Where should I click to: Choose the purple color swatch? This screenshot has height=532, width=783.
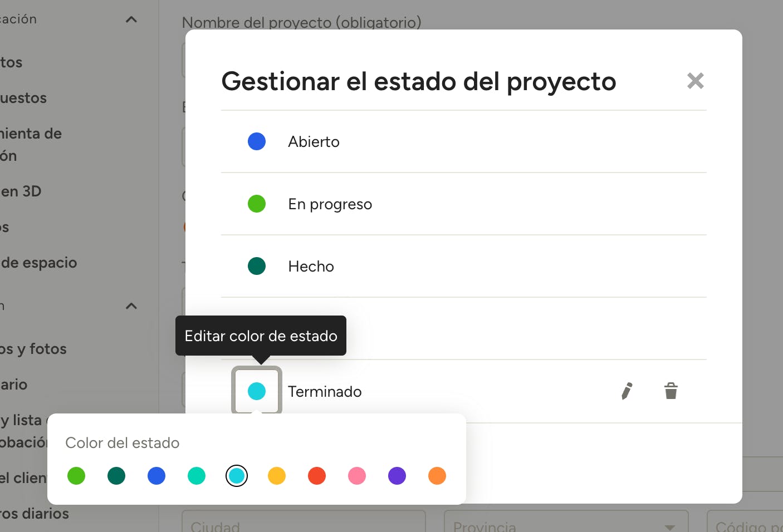(x=397, y=476)
